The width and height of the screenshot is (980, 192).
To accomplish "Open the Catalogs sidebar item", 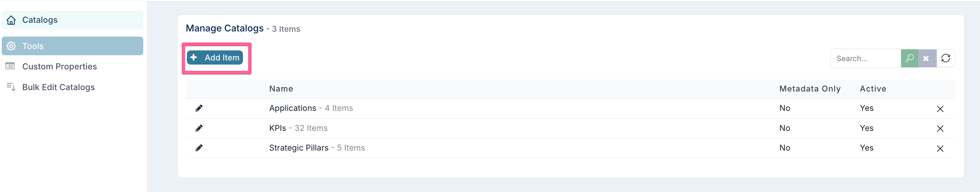I will [72, 20].
